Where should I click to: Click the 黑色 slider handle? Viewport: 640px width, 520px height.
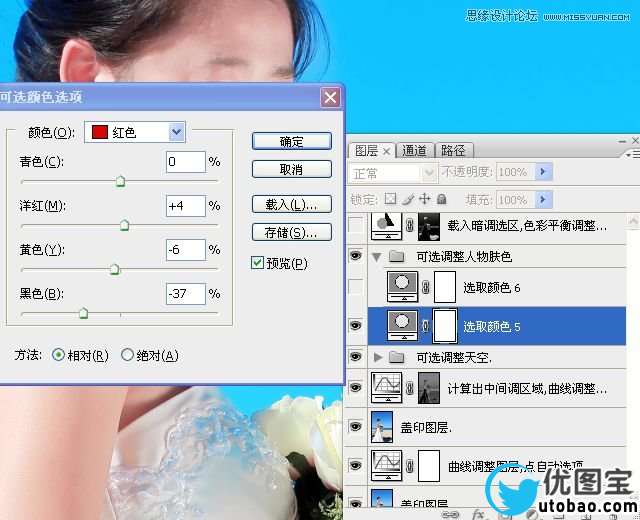[x=83, y=313]
